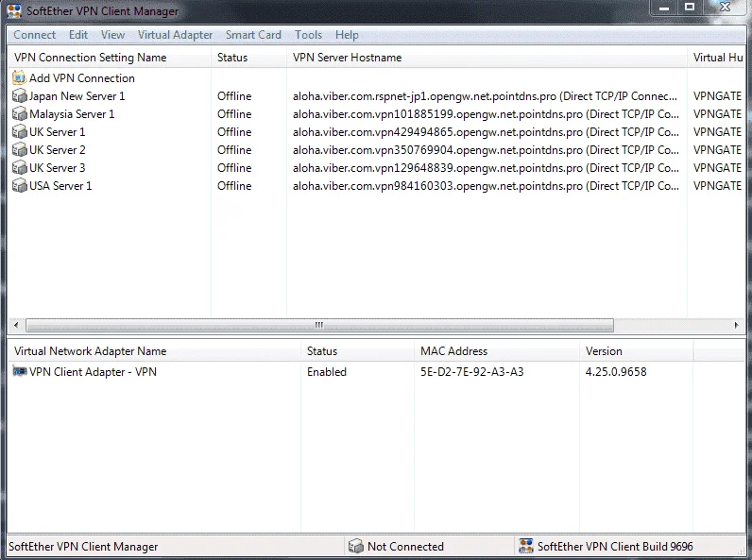Select the UK Server 3 icon
Image resolution: width=752 pixels, height=560 pixels.
[x=19, y=168]
